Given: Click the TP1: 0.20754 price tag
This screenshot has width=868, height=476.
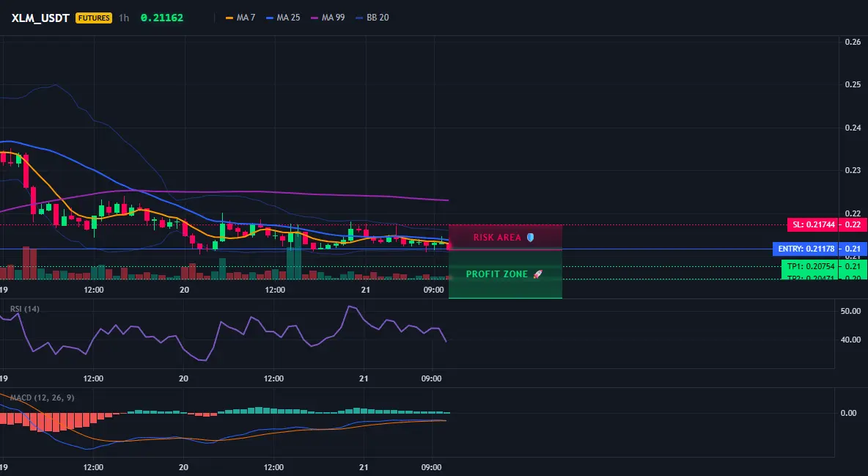Looking at the screenshot, I should 810,266.
